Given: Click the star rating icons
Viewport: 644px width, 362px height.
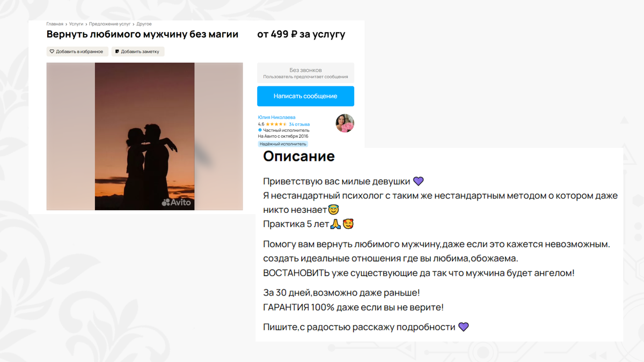Looking at the screenshot, I should 276,124.
